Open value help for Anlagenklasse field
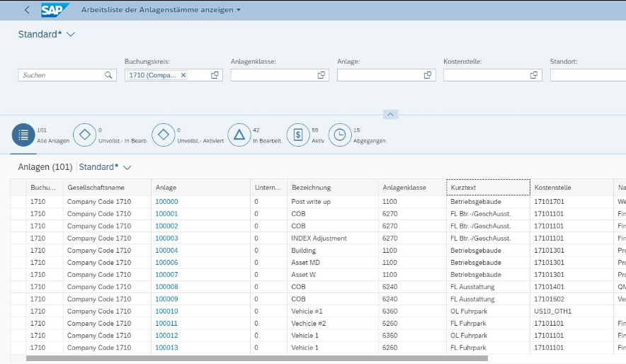The image size is (626, 364). [x=321, y=75]
